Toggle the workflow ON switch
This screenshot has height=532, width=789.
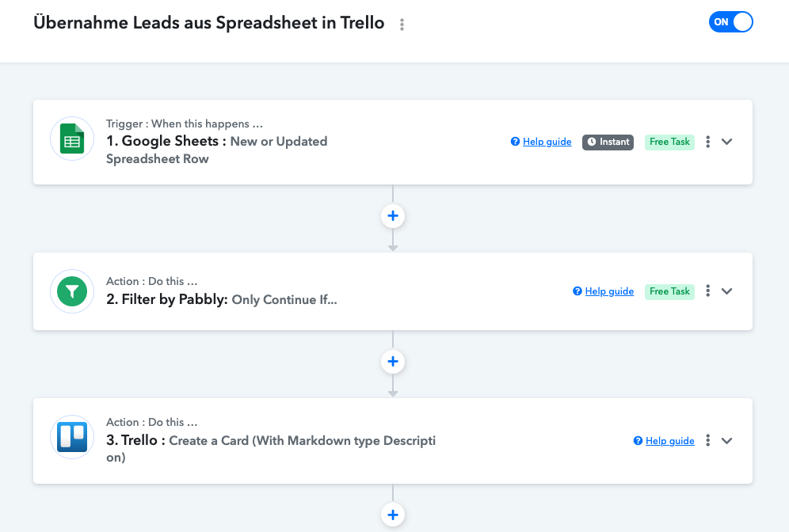click(x=730, y=22)
